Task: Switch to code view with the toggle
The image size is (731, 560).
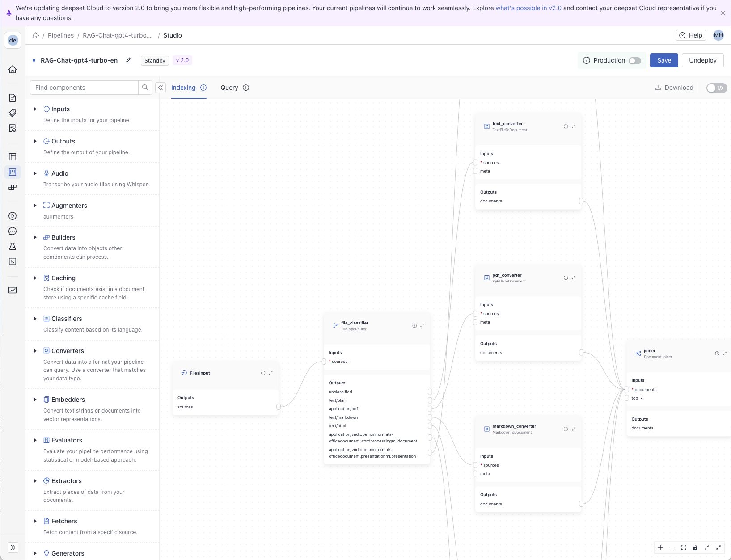Action: [716, 88]
